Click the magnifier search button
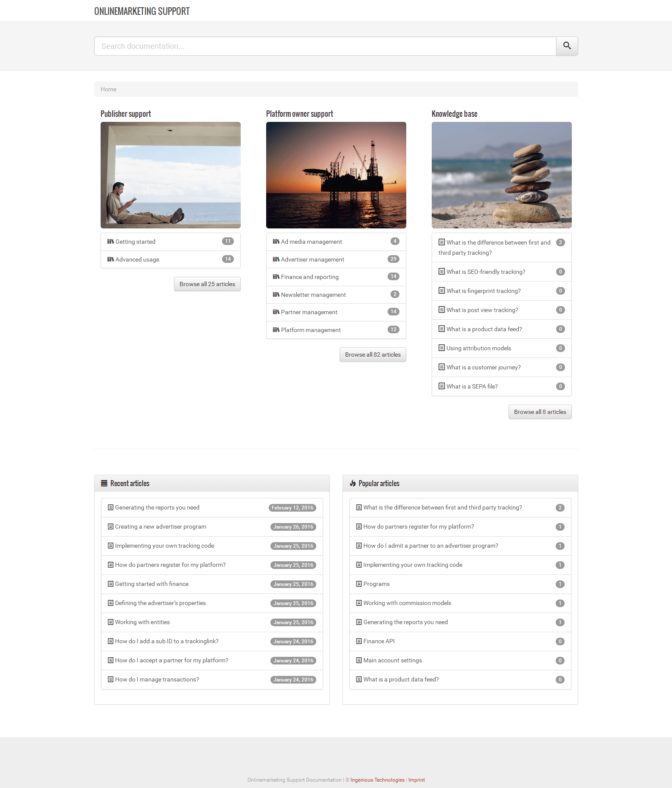The height and width of the screenshot is (788, 672). click(567, 46)
